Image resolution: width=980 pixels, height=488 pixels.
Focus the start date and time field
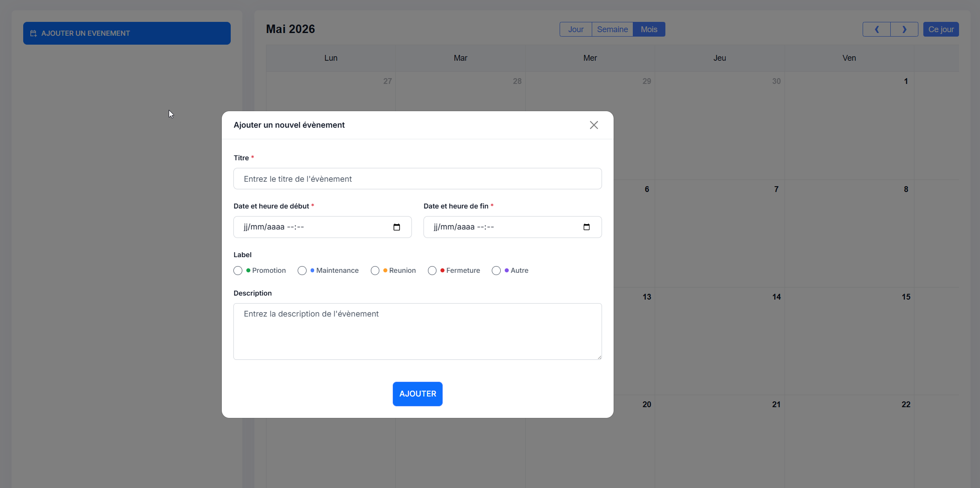pyautogui.click(x=323, y=227)
